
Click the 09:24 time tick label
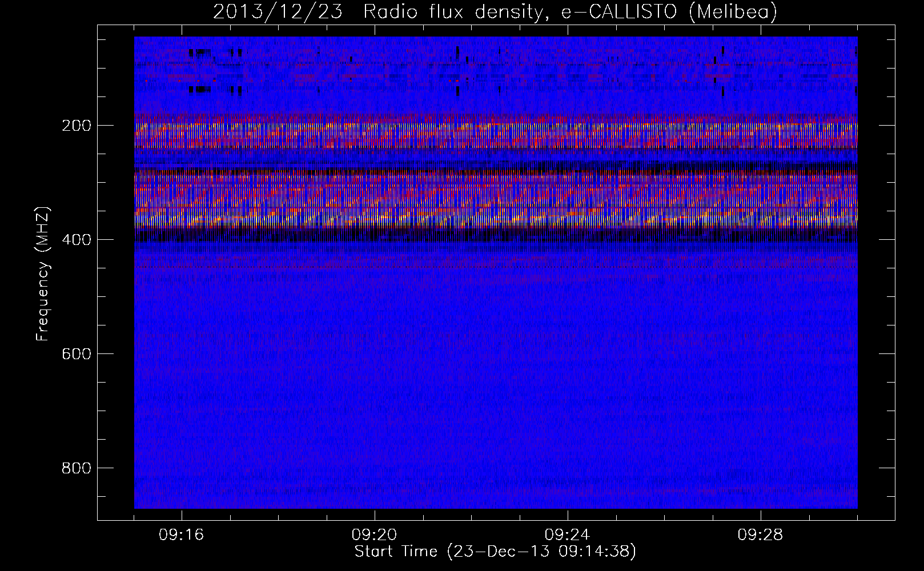(568, 535)
